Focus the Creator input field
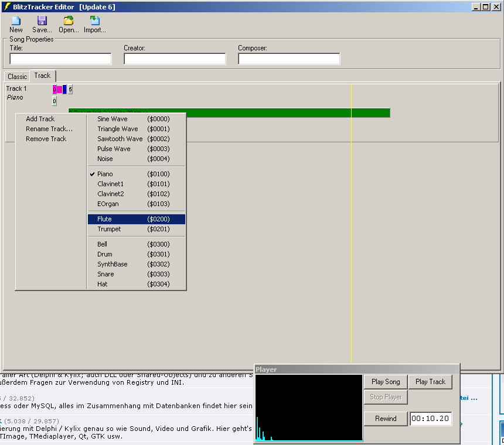This screenshot has width=504, height=445. click(175, 59)
